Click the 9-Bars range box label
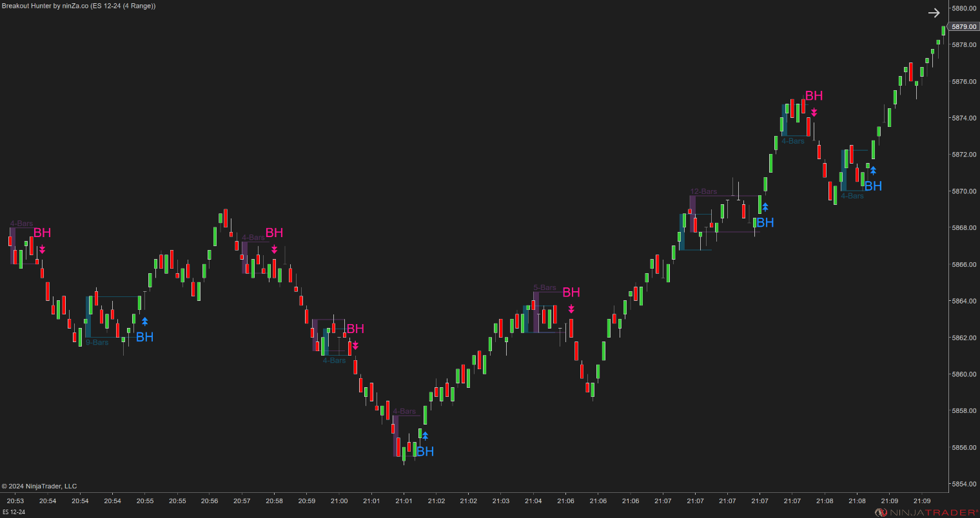The image size is (980, 518). click(x=98, y=342)
